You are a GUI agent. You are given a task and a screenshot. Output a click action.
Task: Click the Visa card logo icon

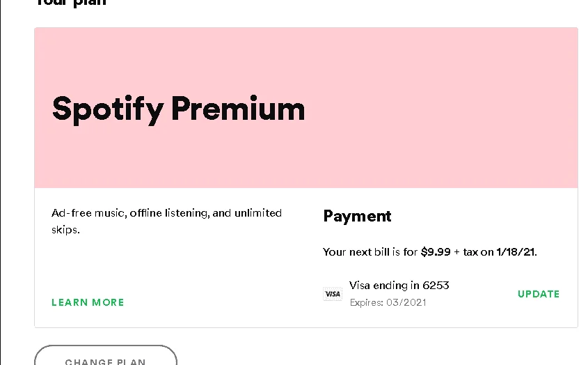point(333,294)
